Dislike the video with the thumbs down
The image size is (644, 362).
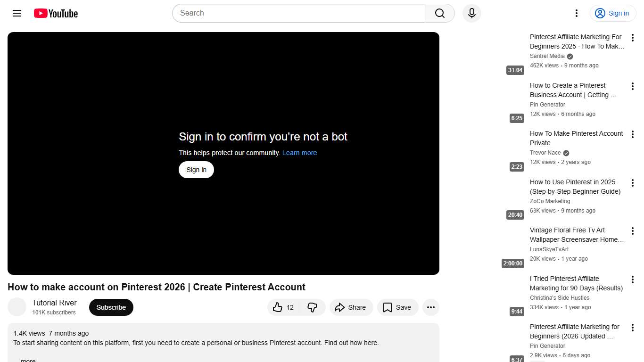(312, 307)
